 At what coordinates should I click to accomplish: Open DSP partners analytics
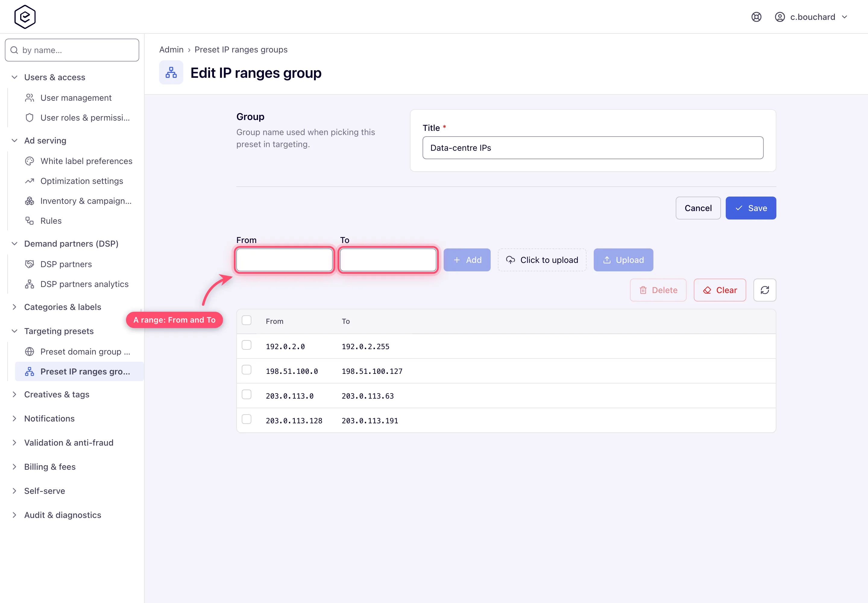[x=79, y=284]
